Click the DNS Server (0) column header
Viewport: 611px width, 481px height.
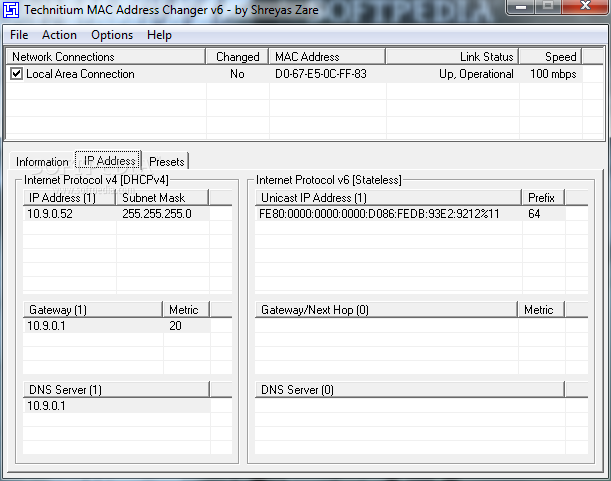tap(410, 390)
